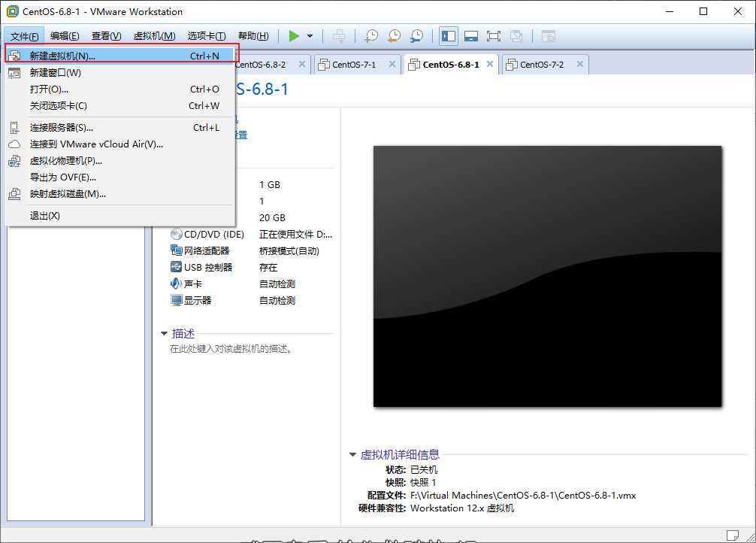Open the 文件(F) menu
Screen dimensions: 756x543
click(24, 36)
